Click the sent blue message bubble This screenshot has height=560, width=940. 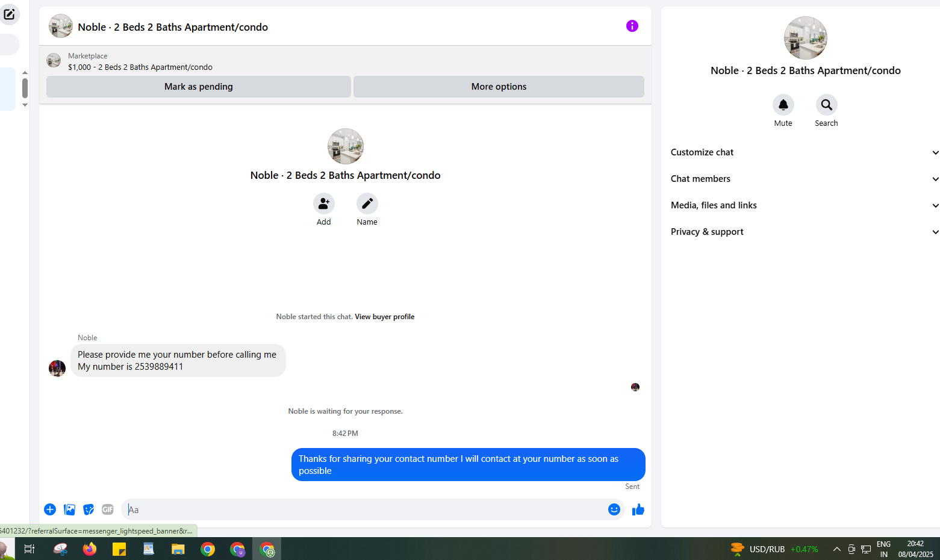(x=468, y=464)
